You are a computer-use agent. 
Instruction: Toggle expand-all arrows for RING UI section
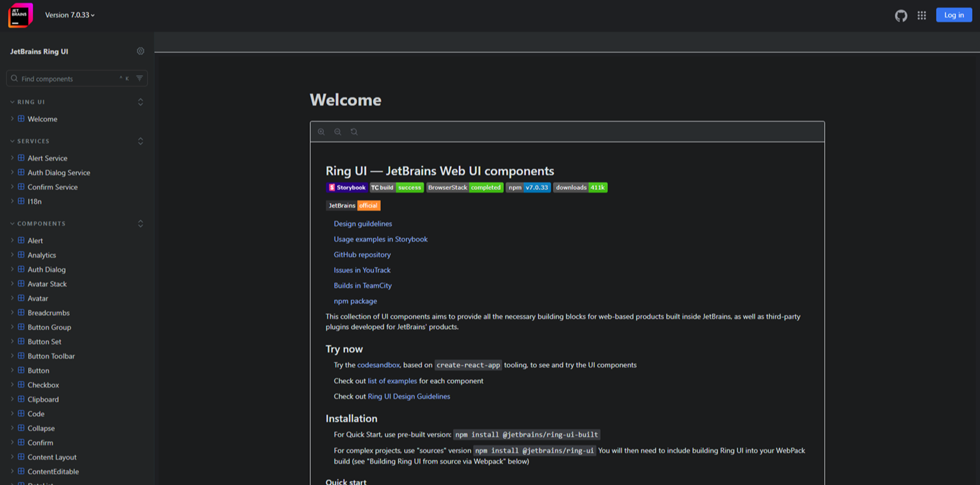point(140,102)
